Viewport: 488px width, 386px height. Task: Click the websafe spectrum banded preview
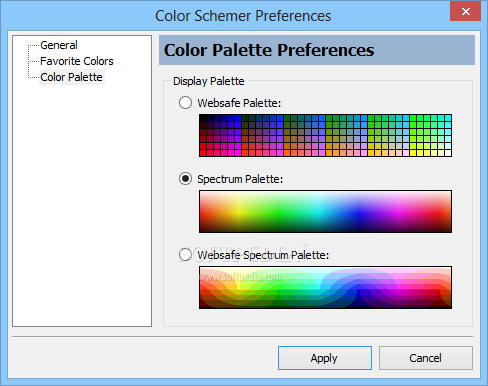(x=325, y=287)
